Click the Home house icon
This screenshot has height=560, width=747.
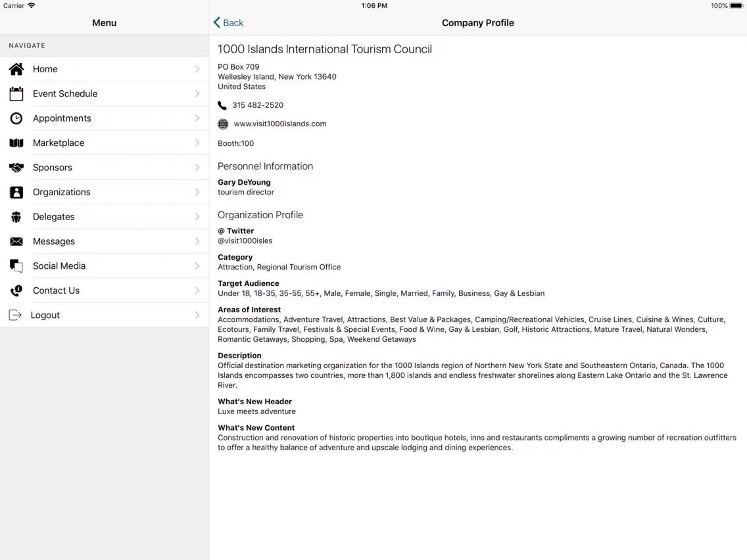pyautogui.click(x=16, y=69)
